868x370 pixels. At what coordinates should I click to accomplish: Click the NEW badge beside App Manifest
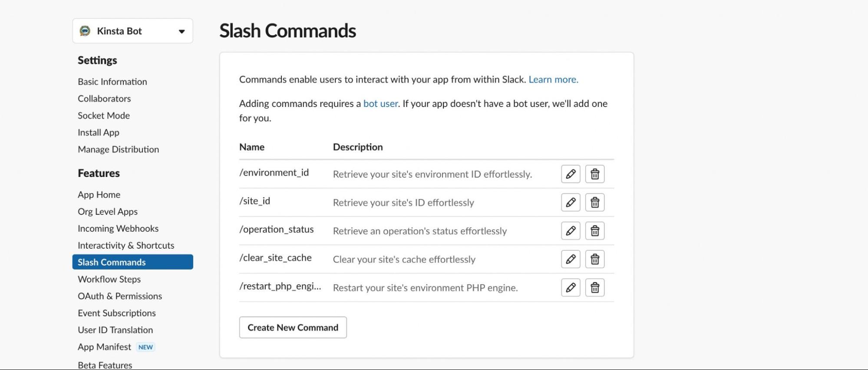(x=145, y=347)
